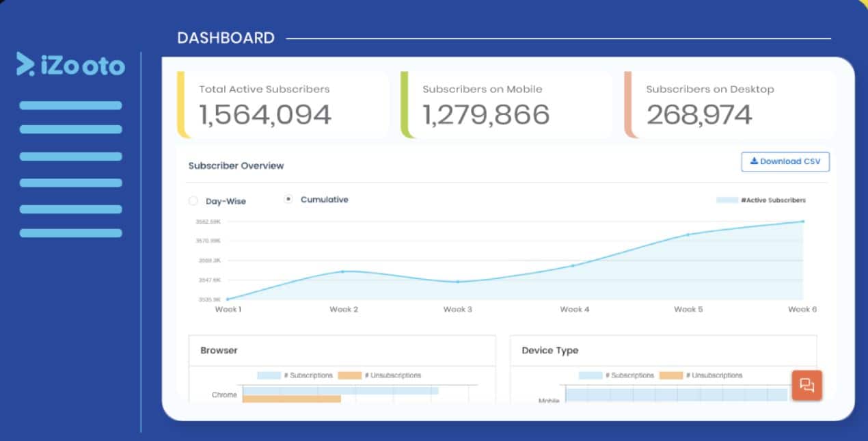868x441 pixels.
Task: Click the Week 5 data point
Action: [x=688, y=235]
